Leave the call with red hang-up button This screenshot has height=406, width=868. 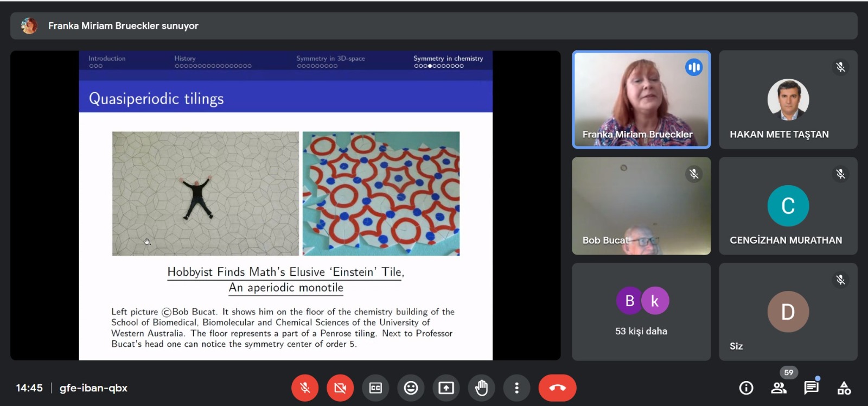(557, 388)
